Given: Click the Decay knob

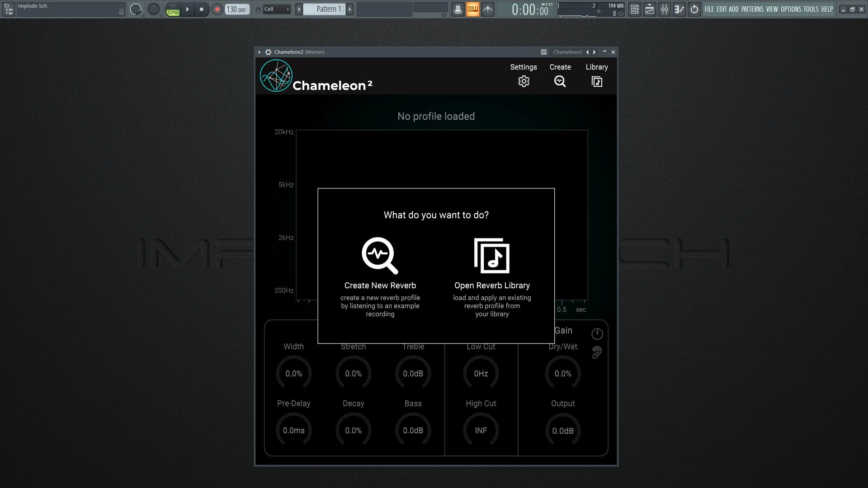Looking at the screenshot, I should point(354,431).
